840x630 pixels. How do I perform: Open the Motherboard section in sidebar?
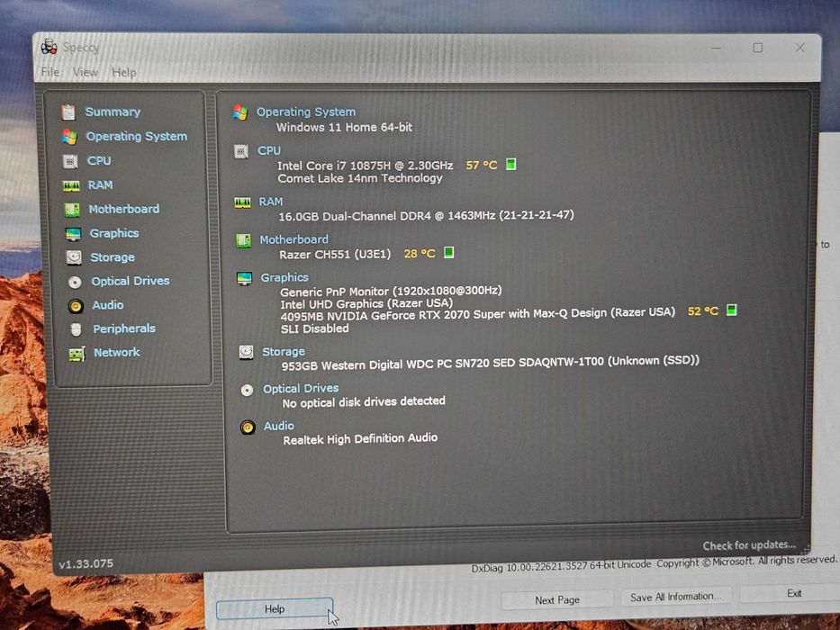[123, 209]
